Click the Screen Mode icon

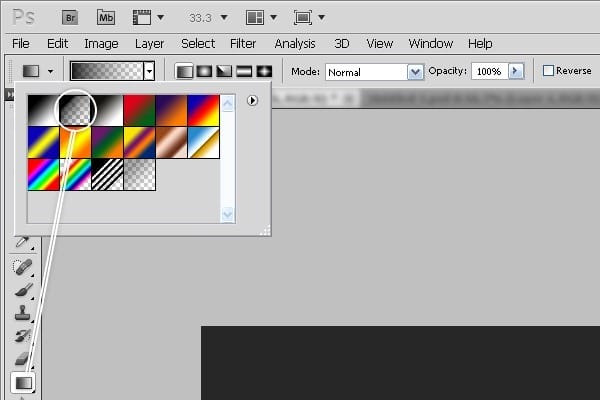303,18
